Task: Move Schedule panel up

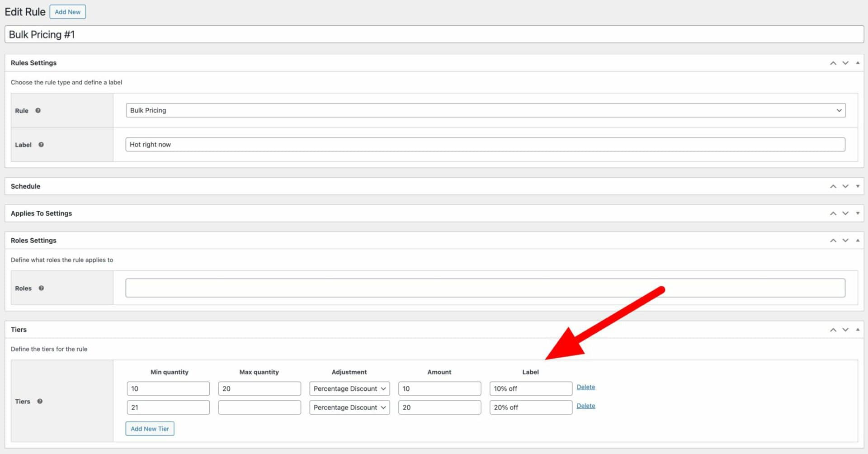Action: click(x=833, y=186)
